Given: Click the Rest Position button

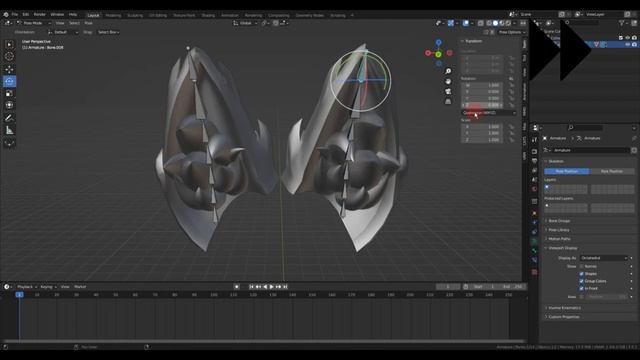Looking at the screenshot, I should pyautogui.click(x=612, y=171).
